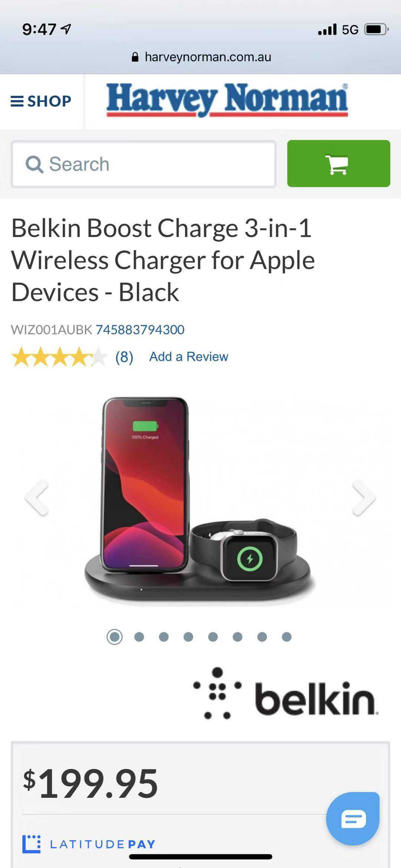Tap the star rating display
Viewport: 401px width, 868px height.
point(59,357)
